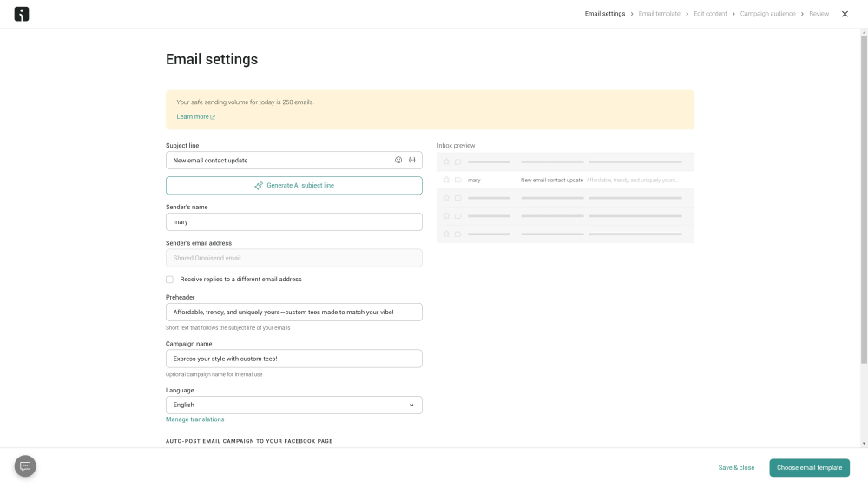Click the Omnisend logo icon

22,14
